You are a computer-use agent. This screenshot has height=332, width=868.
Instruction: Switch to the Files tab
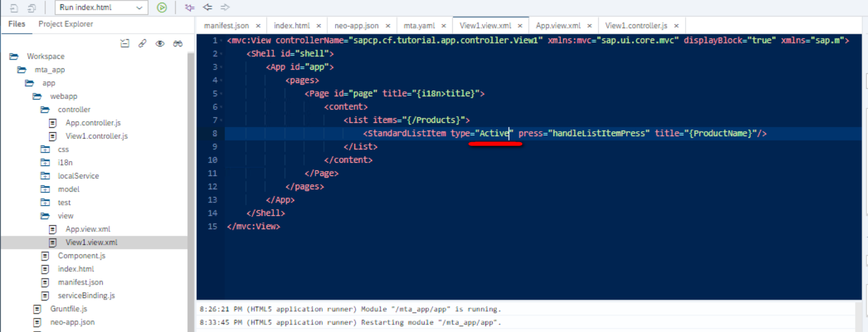[17, 24]
